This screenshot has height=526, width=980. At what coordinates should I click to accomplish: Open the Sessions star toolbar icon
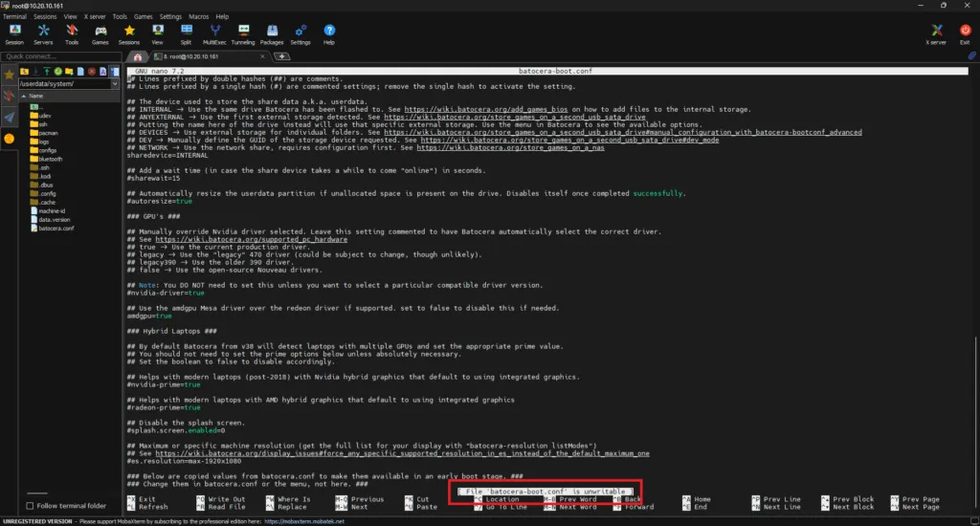click(129, 34)
